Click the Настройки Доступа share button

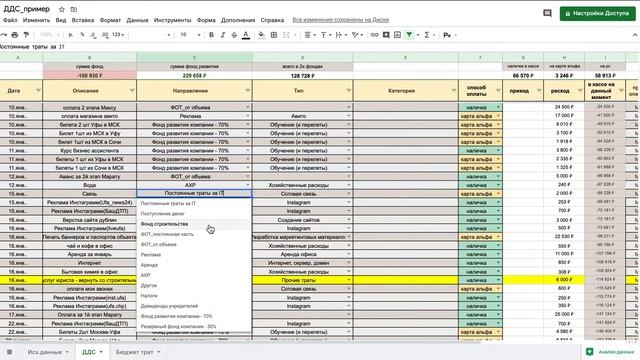coord(597,13)
